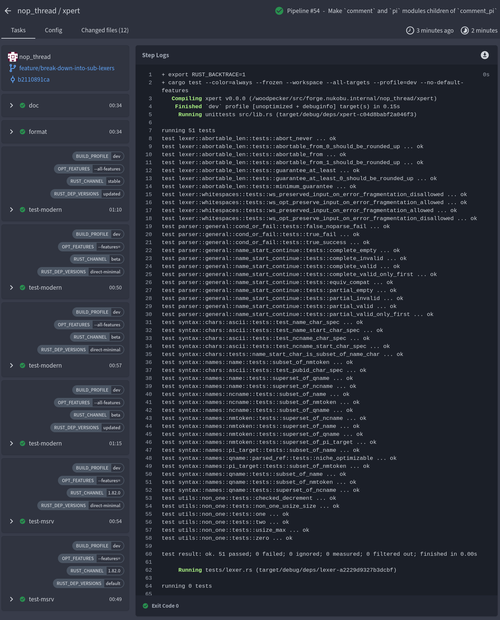Click the green check icon beside Exit Code 0

(x=145, y=606)
